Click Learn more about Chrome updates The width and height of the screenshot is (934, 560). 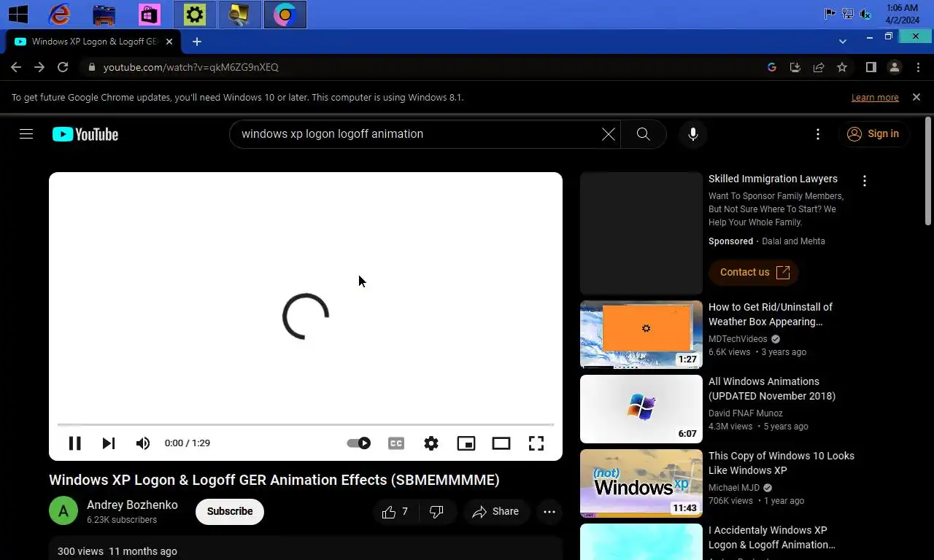[875, 98]
